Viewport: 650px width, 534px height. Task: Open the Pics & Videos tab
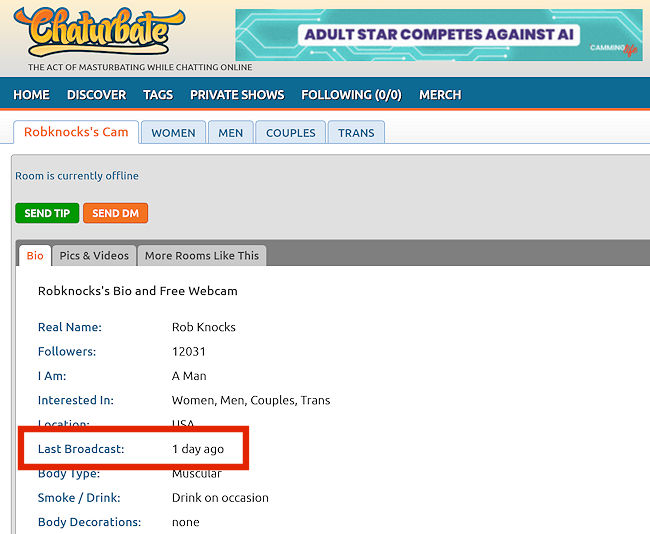94,255
